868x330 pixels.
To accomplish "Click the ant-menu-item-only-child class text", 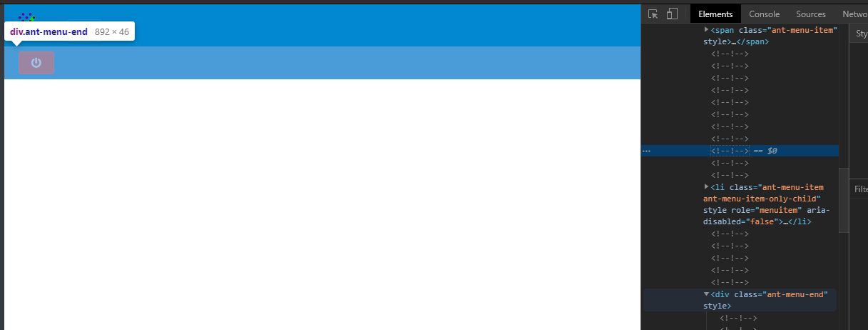I will pos(762,198).
